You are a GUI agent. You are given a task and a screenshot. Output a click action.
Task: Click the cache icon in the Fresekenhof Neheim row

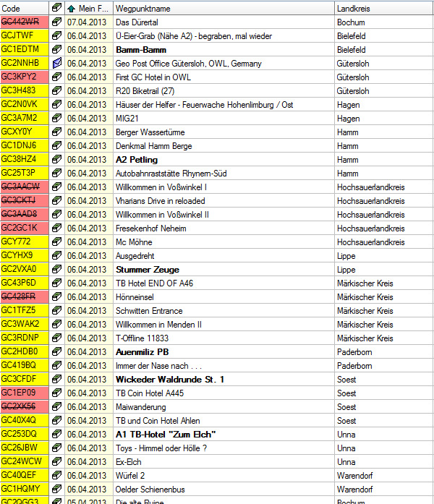pyautogui.click(x=57, y=228)
